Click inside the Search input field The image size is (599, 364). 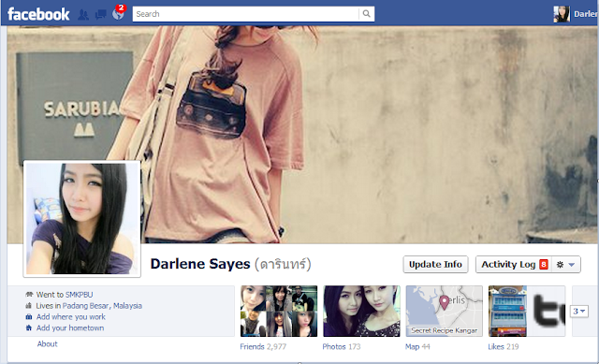coord(245,14)
